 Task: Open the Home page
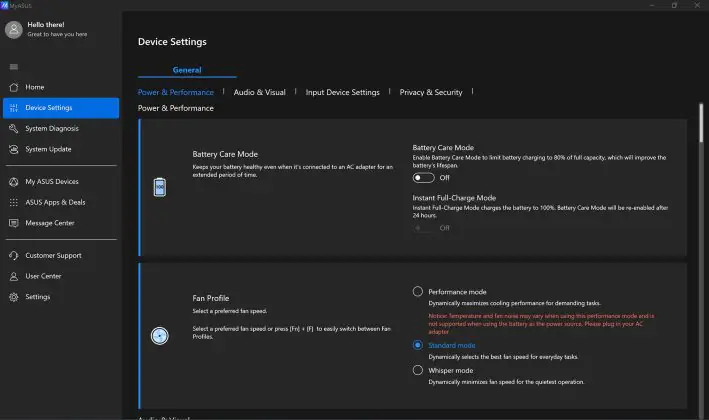coord(61,87)
